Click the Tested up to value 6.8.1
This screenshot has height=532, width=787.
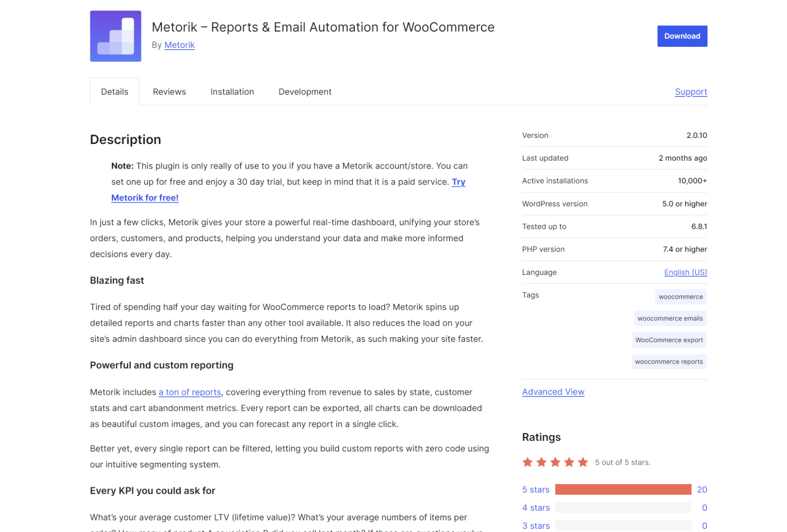pyautogui.click(x=699, y=226)
